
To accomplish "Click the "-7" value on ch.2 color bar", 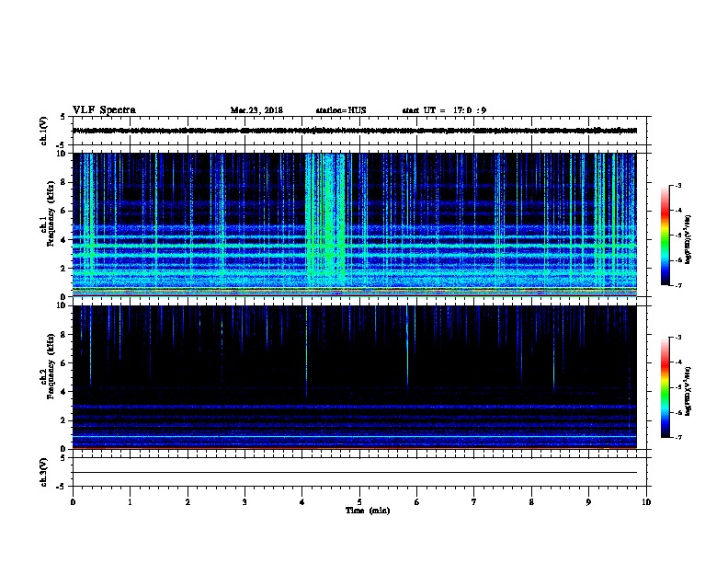I will pyautogui.click(x=678, y=437).
